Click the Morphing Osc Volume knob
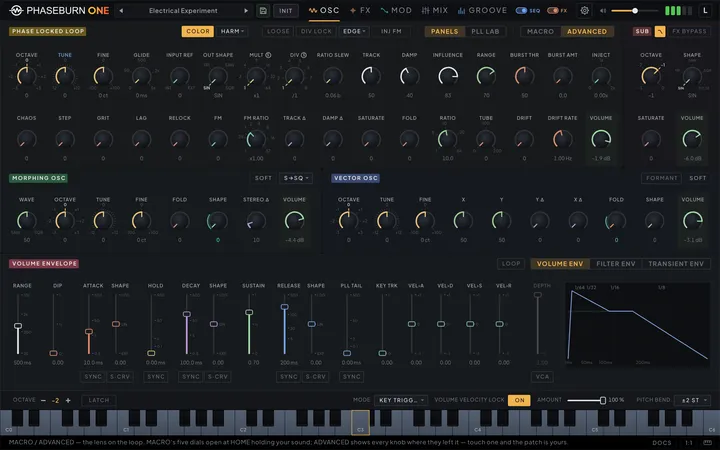Screen dimensions: 720x450 tap(294, 220)
